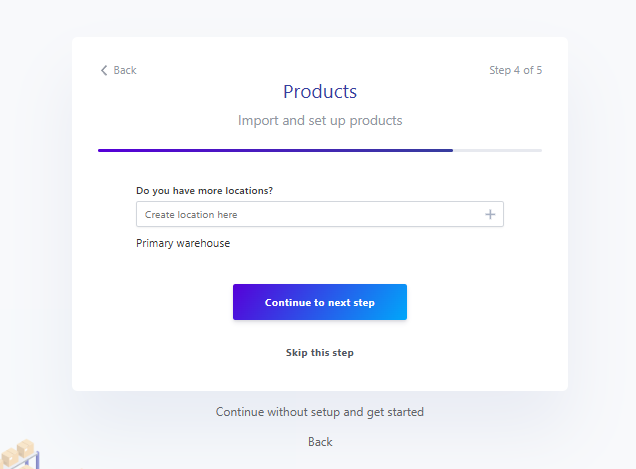Click the 'Products' heading
Image resolution: width=636 pixels, height=469 pixels.
click(320, 92)
